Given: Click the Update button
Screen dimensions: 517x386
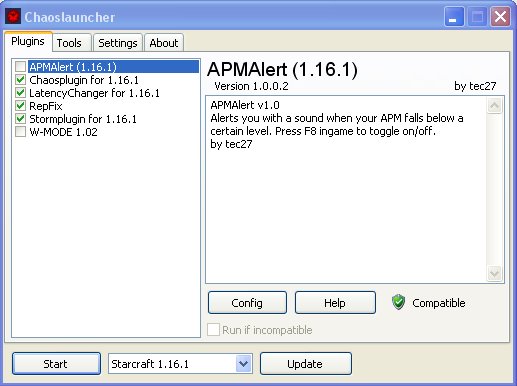Looking at the screenshot, I should (305, 364).
